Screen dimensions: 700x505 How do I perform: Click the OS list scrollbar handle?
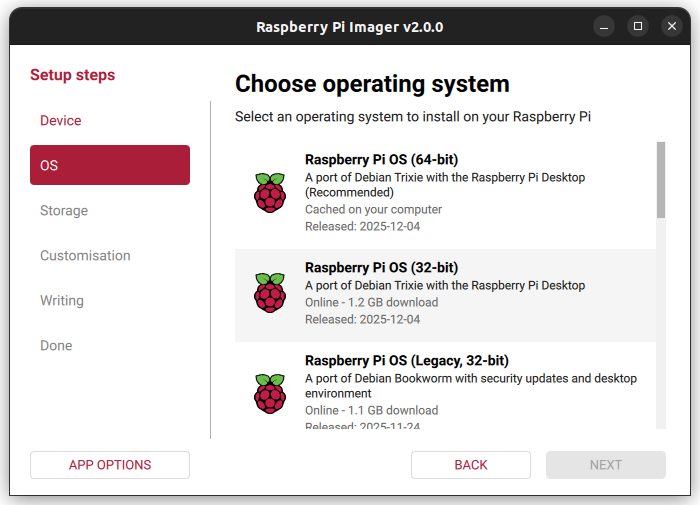point(660,180)
